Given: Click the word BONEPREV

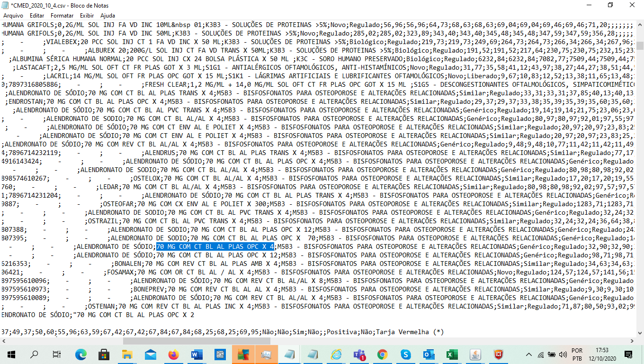Looking at the screenshot, I should pos(149,289).
